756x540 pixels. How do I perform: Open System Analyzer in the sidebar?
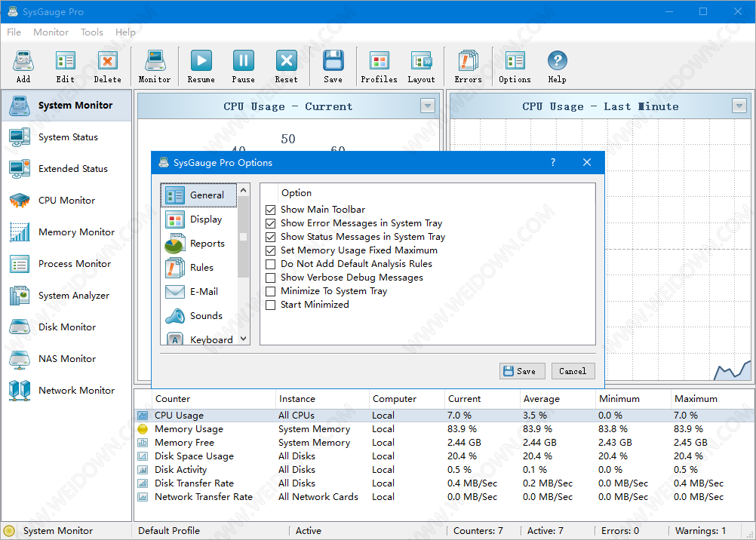[66, 296]
